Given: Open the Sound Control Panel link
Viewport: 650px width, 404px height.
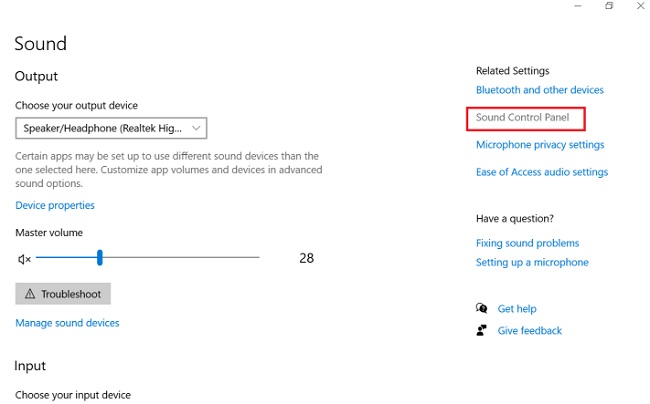Looking at the screenshot, I should pyautogui.click(x=525, y=118).
